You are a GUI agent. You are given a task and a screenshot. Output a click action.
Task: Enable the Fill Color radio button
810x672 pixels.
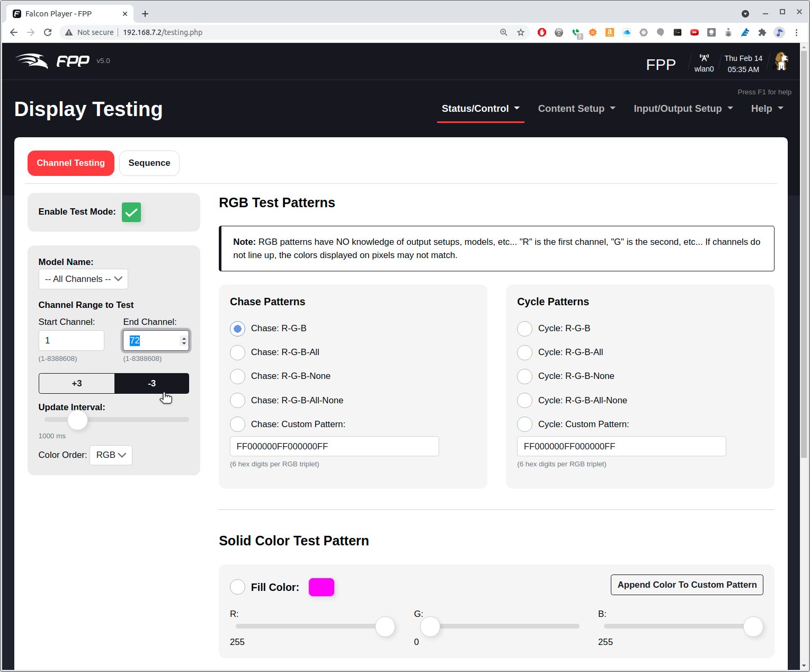pos(237,587)
